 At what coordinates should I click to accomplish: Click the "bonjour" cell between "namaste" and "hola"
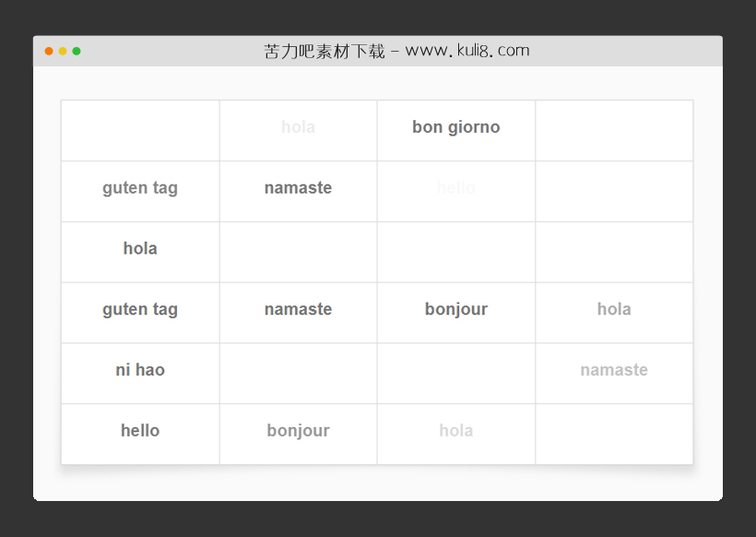pos(455,309)
